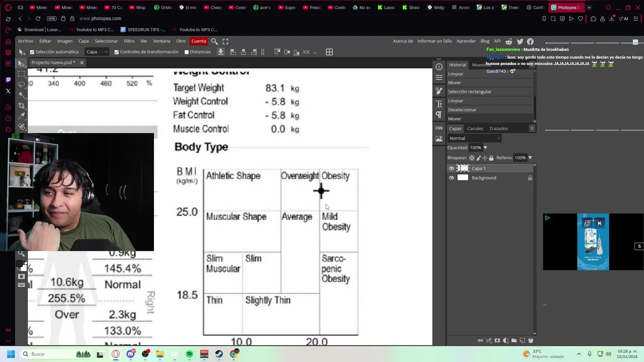Open the Photopea search magnifier

click(214, 41)
